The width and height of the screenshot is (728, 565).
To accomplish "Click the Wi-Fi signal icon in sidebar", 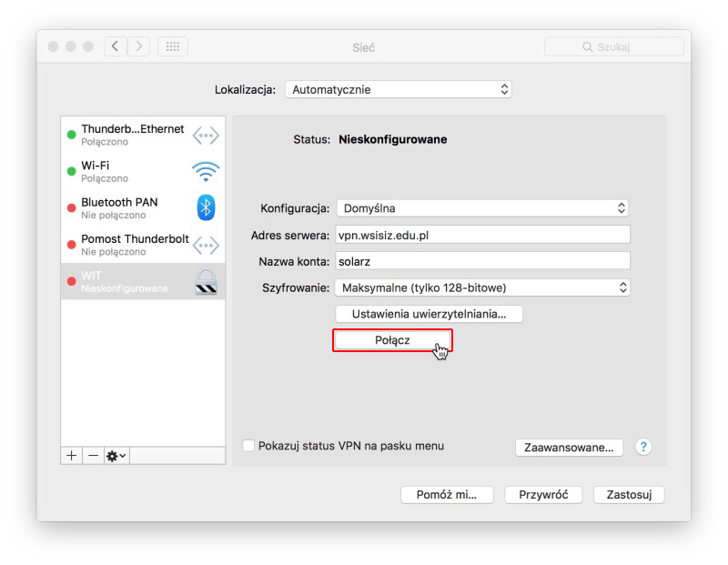I will [206, 171].
